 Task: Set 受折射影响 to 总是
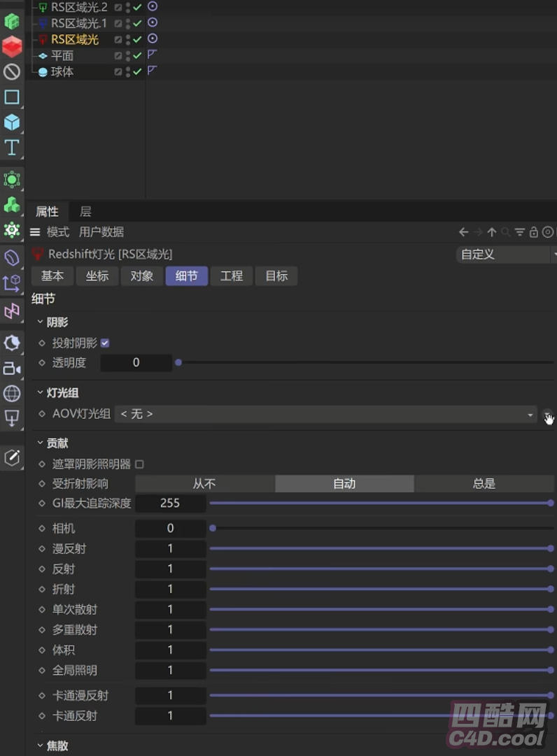484,484
